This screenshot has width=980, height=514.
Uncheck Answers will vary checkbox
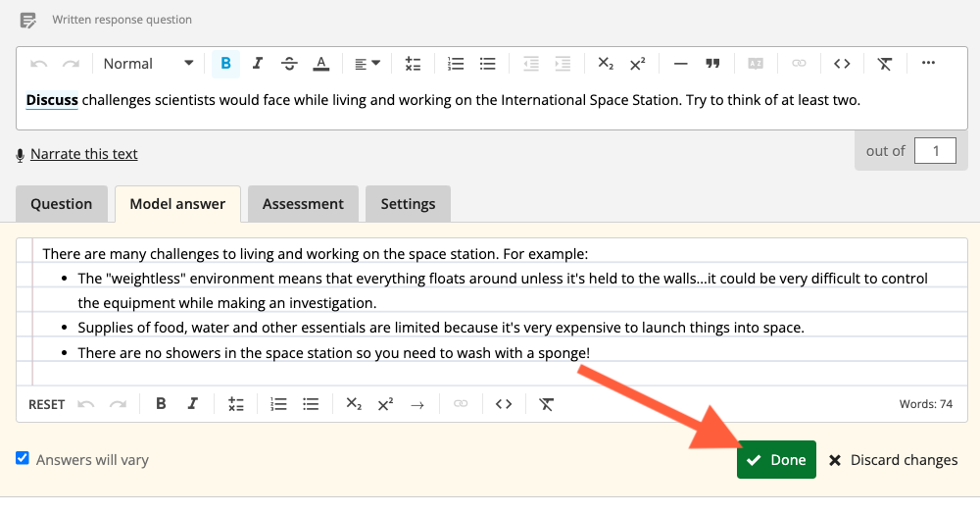(x=23, y=458)
